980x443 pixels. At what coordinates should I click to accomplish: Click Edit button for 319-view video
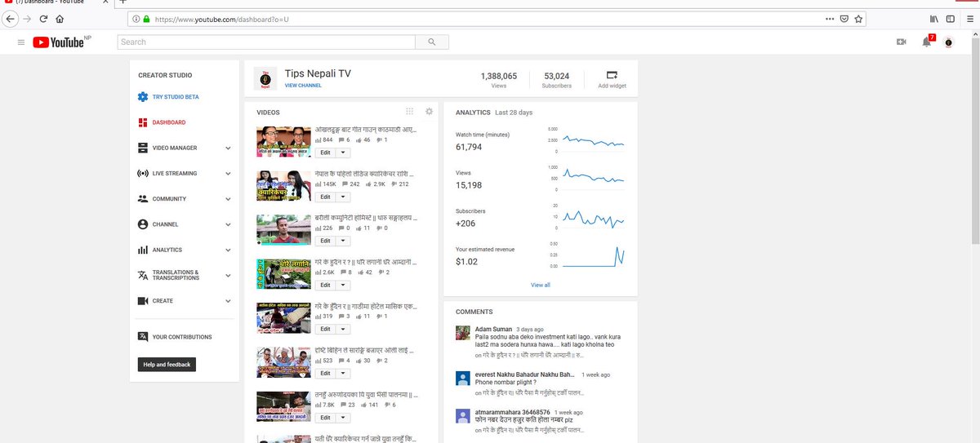(x=325, y=329)
